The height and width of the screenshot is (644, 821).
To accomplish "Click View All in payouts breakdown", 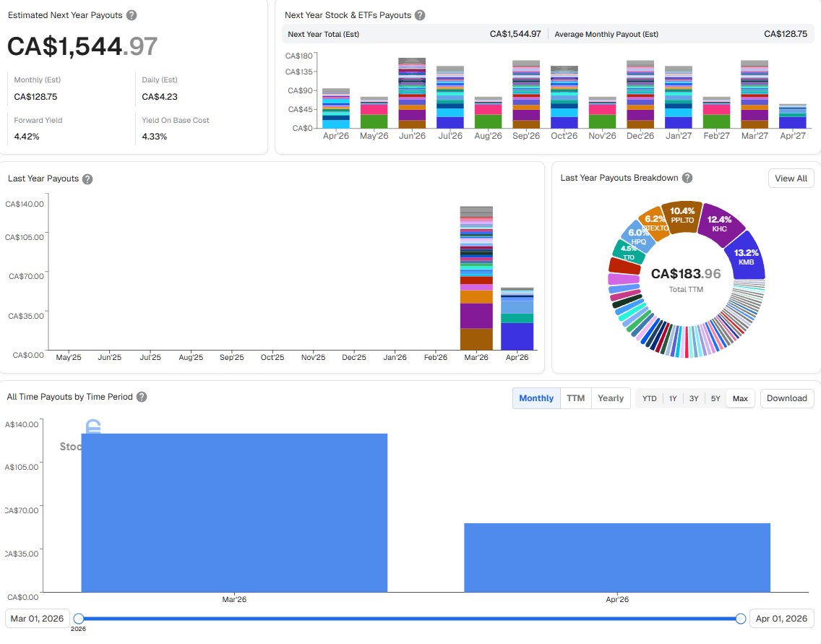I will point(791,179).
